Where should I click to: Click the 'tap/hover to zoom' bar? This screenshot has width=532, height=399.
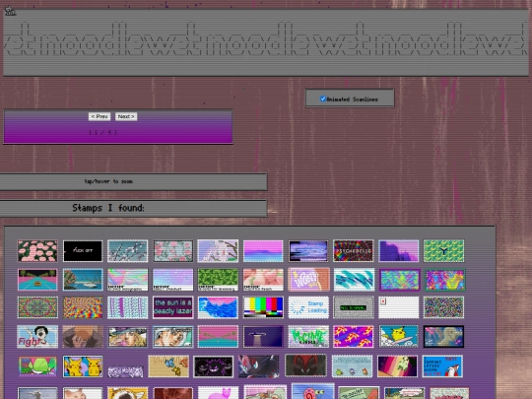click(x=133, y=181)
